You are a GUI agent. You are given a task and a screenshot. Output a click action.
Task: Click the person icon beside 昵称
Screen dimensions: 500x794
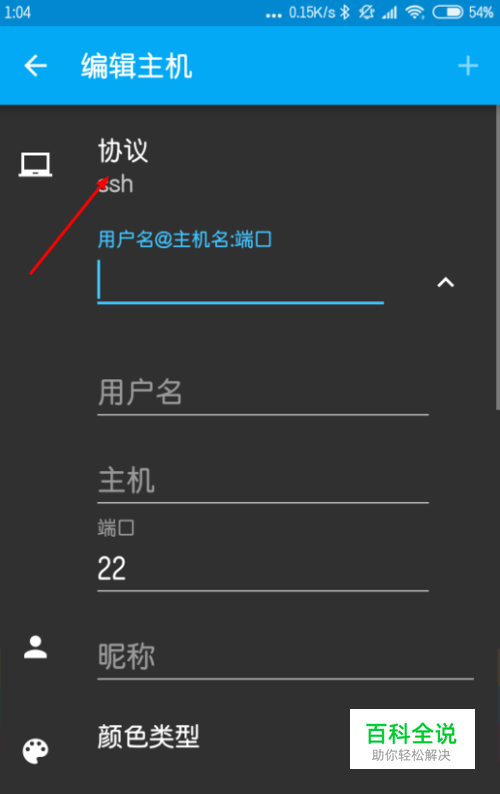[x=35, y=648]
